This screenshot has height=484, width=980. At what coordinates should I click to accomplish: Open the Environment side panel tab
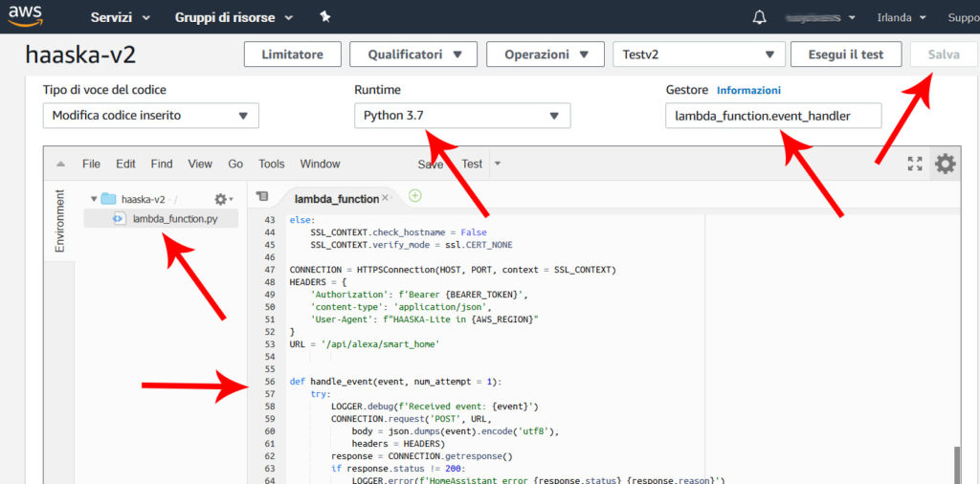(x=60, y=221)
